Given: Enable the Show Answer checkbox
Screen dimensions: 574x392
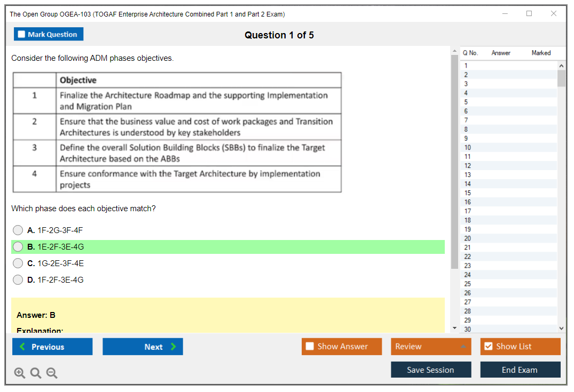Looking at the screenshot, I should click(x=310, y=347).
